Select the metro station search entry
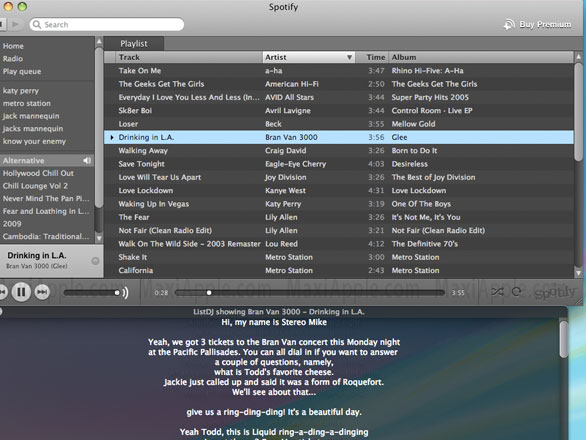This screenshot has height=440, width=586. click(x=27, y=104)
